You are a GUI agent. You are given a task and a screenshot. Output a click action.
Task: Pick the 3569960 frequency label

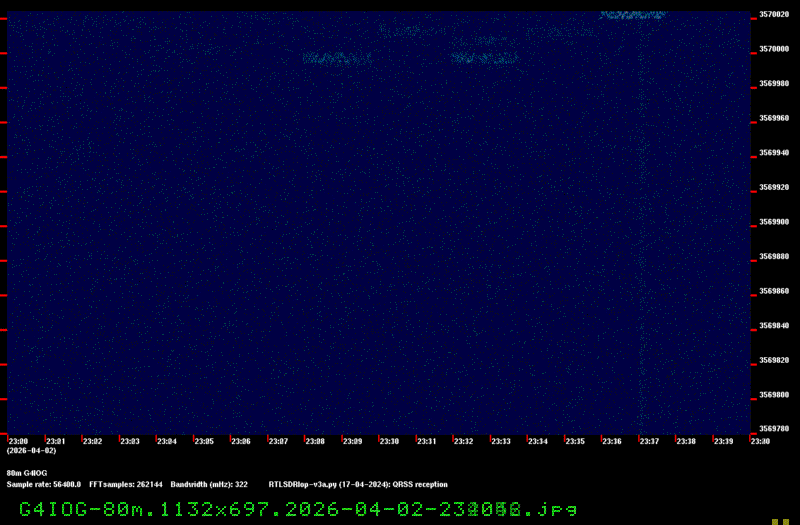(774, 118)
